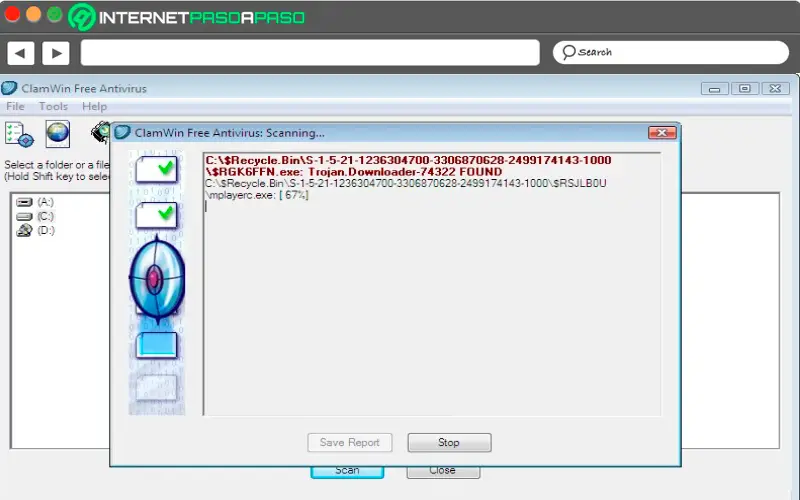Viewport: 800px width, 500px height.
Task: Open the Tools menu in ClamWin
Action: click(x=53, y=106)
